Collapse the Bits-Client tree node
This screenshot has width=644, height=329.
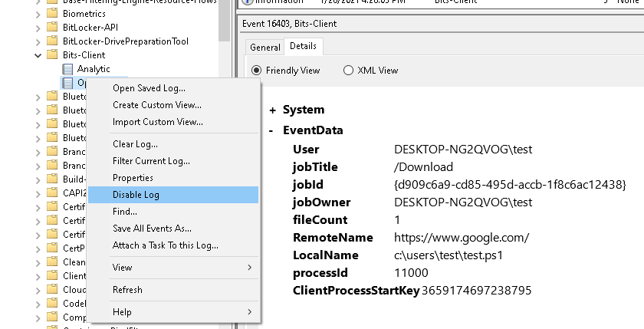(38, 54)
